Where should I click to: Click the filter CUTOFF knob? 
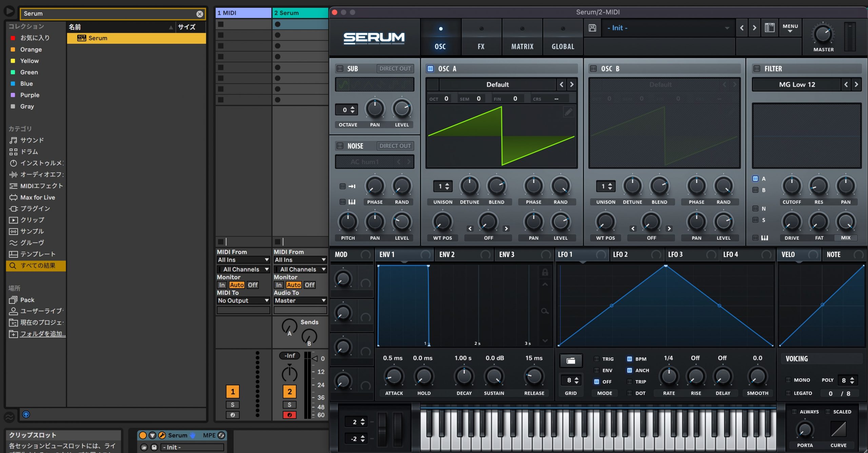[x=791, y=186]
